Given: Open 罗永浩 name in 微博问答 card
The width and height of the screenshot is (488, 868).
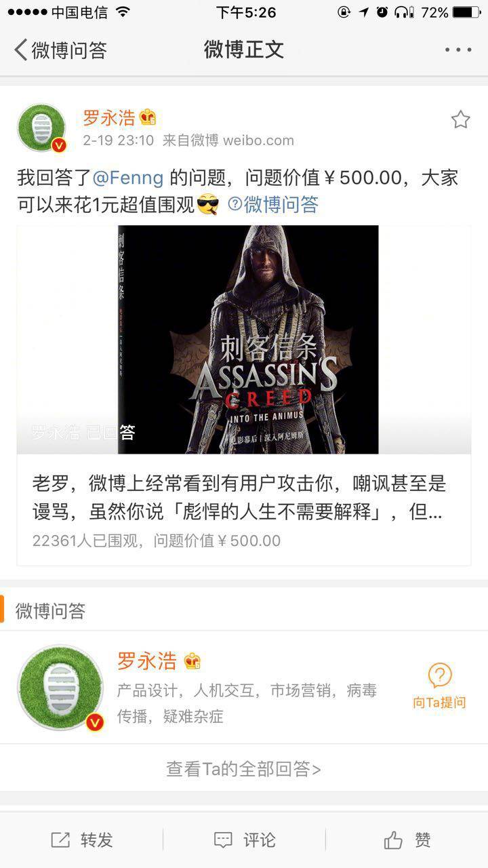Looking at the screenshot, I should coord(146,660).
